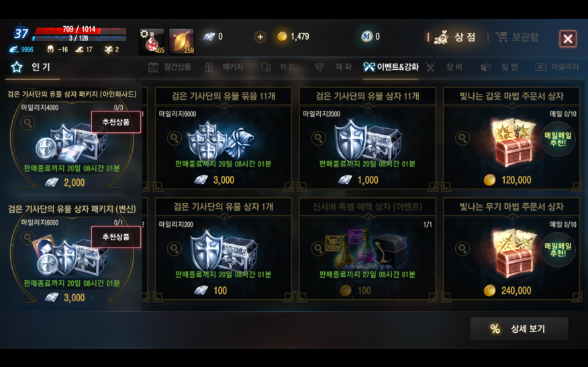
Task: Magnify the 유물 묶음 11개 item preview
Action: pyautogui.click(x=175, y=138)
